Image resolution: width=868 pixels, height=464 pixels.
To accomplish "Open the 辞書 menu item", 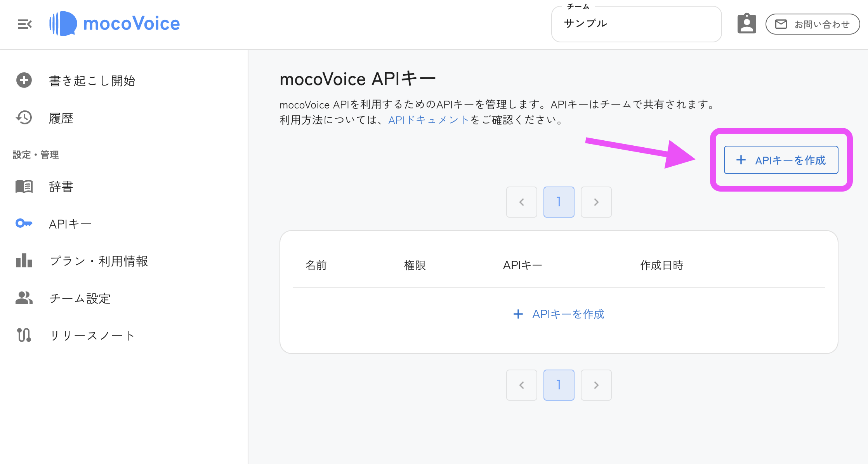I will tap(61, 187).
